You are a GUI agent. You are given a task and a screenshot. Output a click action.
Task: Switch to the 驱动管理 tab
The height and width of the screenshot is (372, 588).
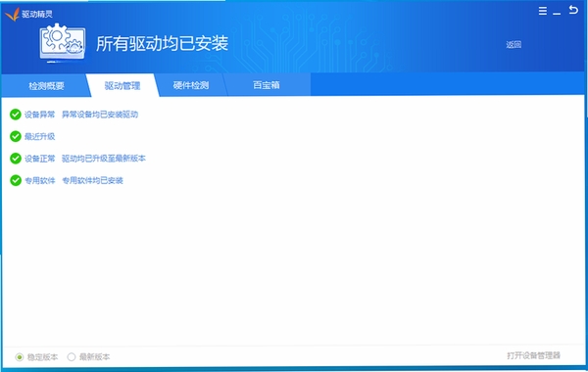coord(122,86)
